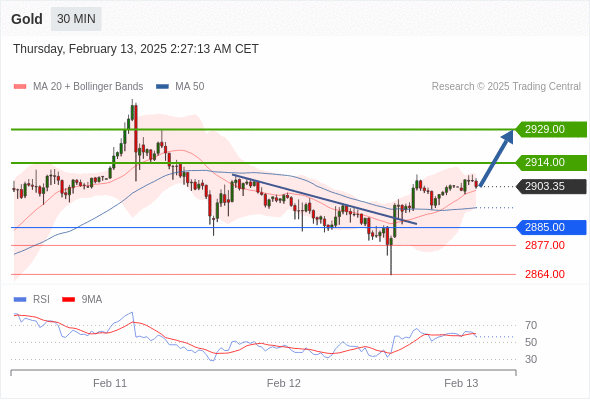Click the Feb 12 date axis label
This screenshot has height=400, width=590.
pos(284,383)
